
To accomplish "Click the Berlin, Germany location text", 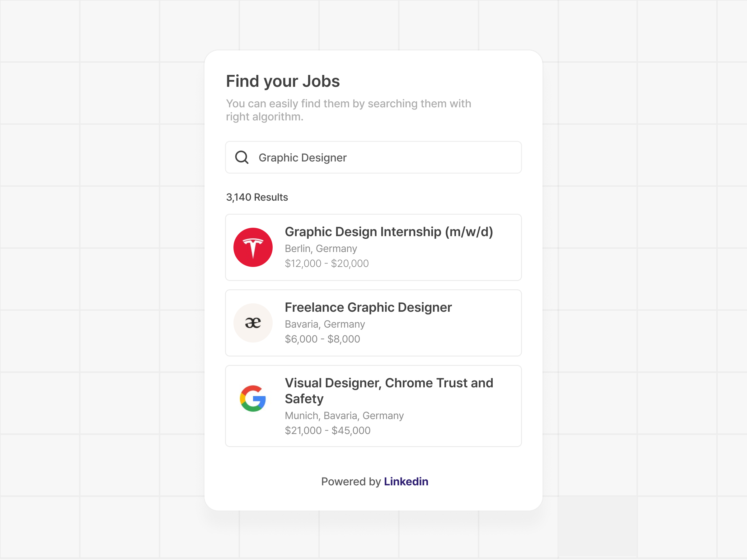I will tap(321, 249).
